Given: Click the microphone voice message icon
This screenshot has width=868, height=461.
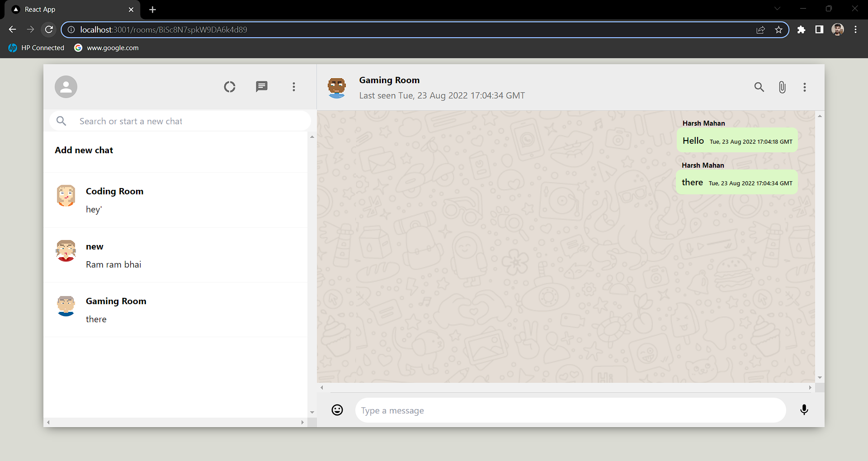Looking at the screenshot, I should tap(804, 410).
